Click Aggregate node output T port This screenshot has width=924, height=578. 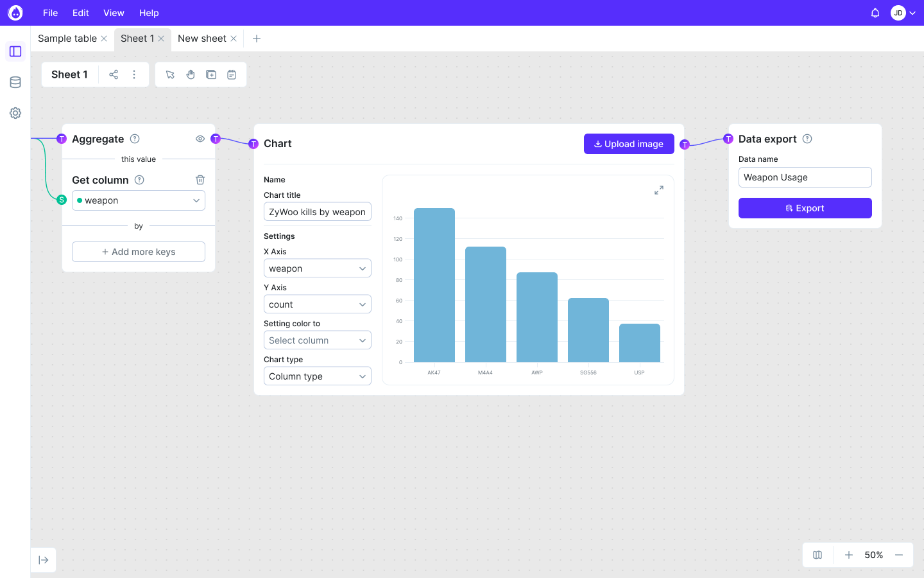(216, 139)
